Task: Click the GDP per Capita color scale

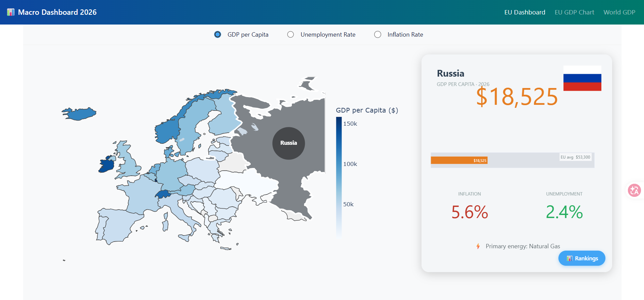Action: (339, 177)
